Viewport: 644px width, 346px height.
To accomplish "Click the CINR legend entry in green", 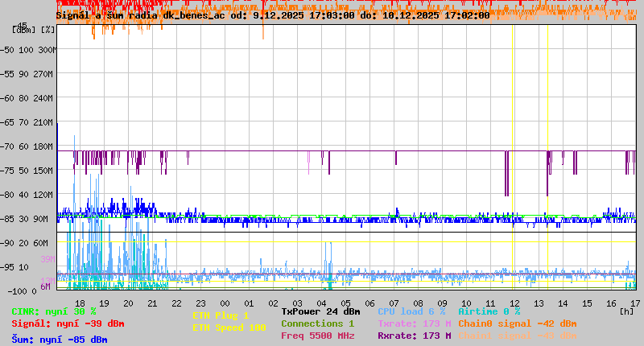I will 53,311.
